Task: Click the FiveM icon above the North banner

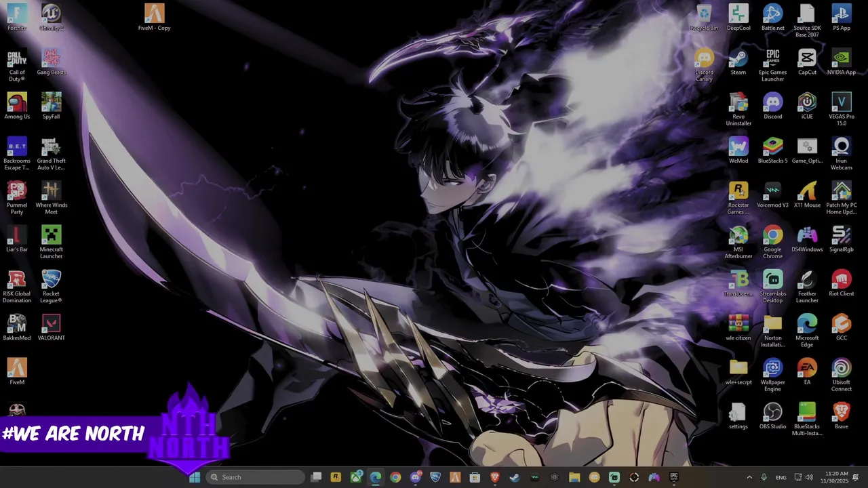Action: (17, 371)
